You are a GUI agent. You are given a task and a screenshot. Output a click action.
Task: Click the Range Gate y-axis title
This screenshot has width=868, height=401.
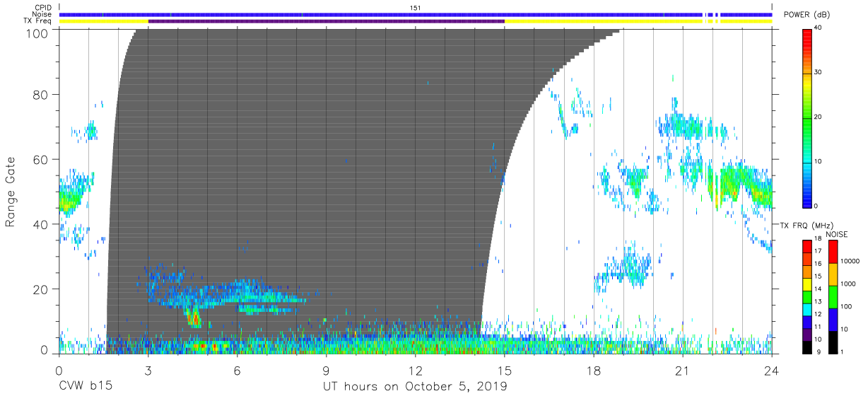tap(11, 192)
